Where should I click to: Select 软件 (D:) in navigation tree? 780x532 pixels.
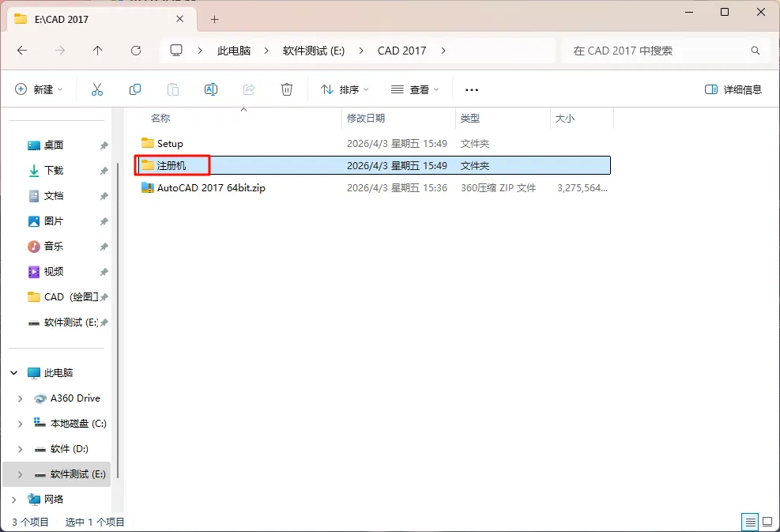click(69, 449)
